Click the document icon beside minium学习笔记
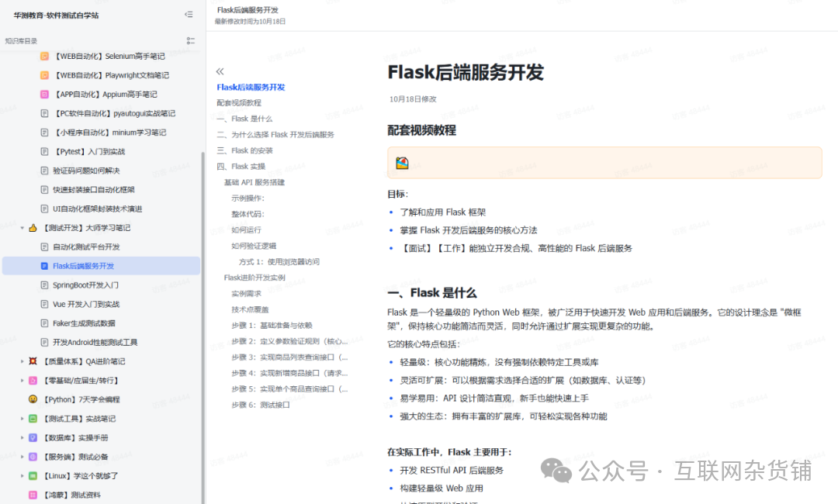The width and height of the screenshot is (838, 504). coord(44,133)
